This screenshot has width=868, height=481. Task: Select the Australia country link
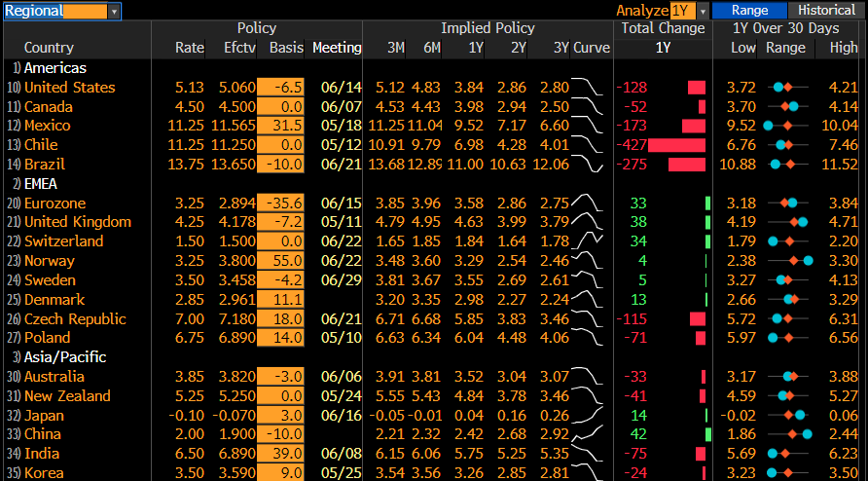54,377
